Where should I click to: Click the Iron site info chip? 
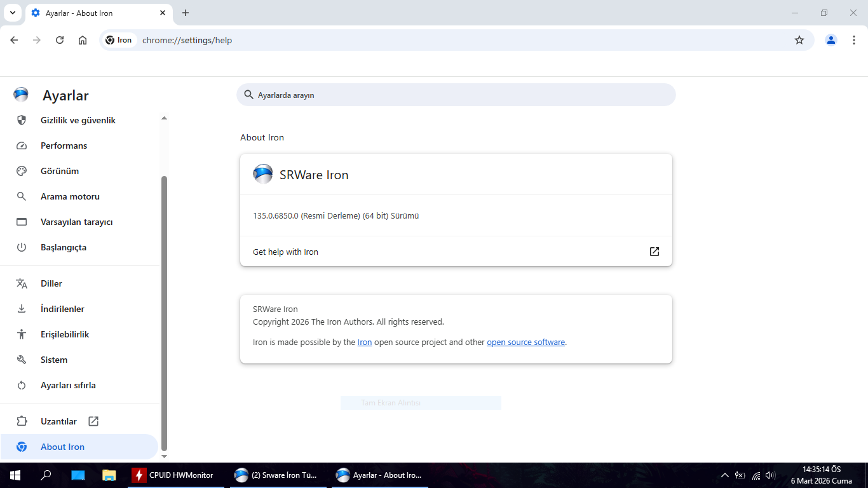(119, 40)
